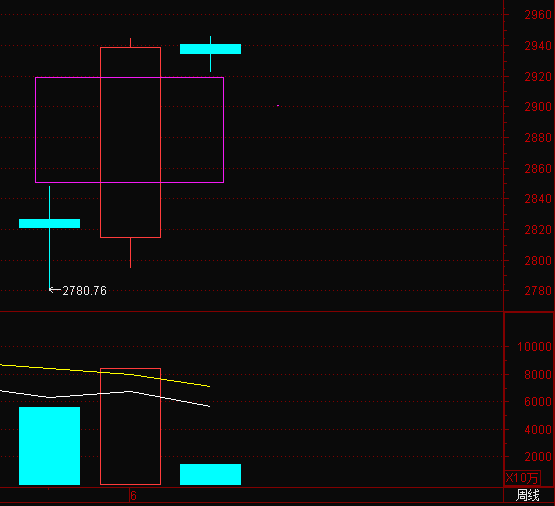The height and width of the screenshot is (506, 555).
Task: Select the large red hollow candlestick body
Action: tap(131, 142)
